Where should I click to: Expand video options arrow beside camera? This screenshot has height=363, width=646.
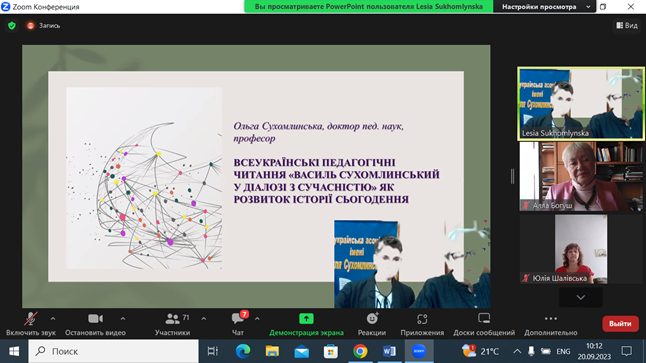[x=123, y=319]
